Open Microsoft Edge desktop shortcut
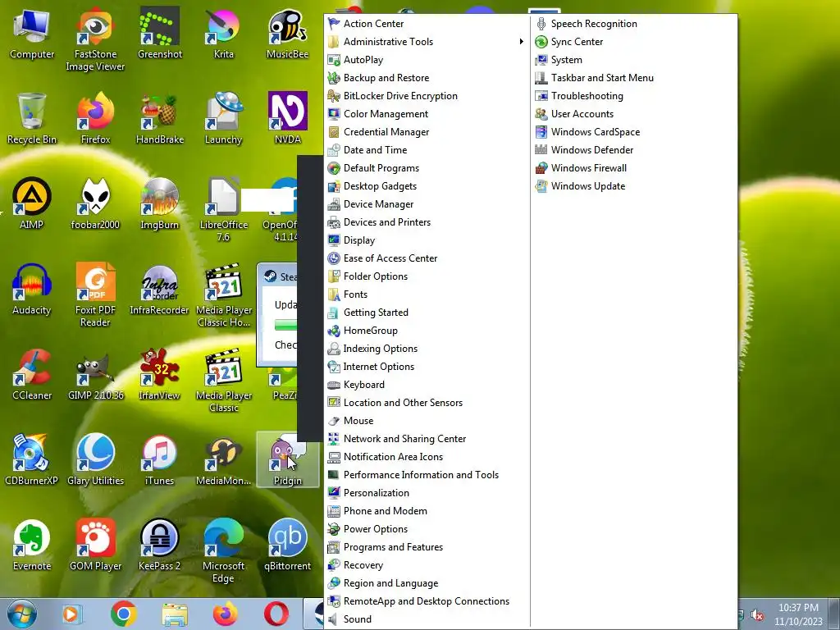The image size is (840, 630). [223, 551]
